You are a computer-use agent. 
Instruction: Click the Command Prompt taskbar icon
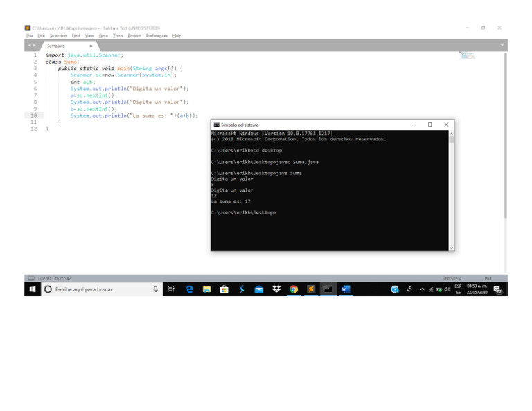[x=328, y=289]
